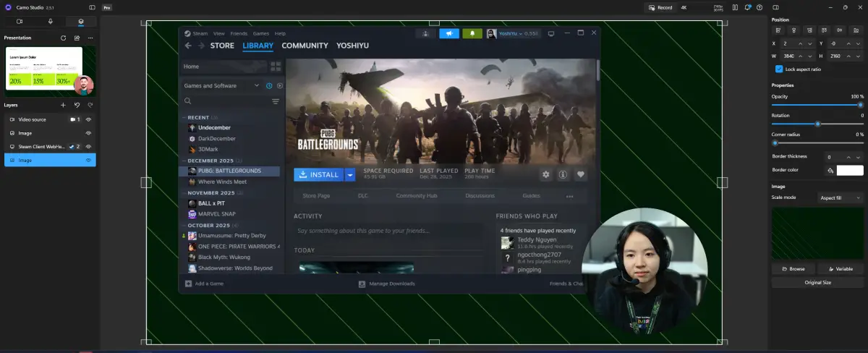The width and height of the screenshot is (868, 353).
Task: Open the notifications bell in top bar
Action: [x=746, y=7]
